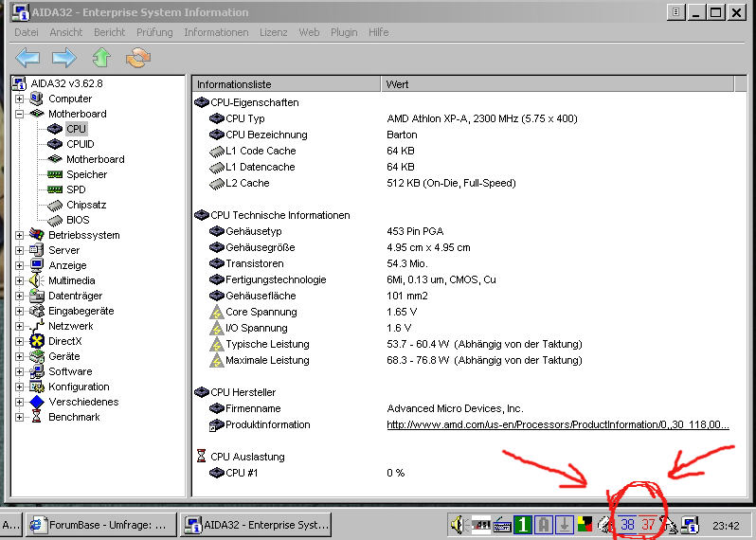Click the colored squares tray icon
This screenshot has height=540, width=756.
point(585,525)
